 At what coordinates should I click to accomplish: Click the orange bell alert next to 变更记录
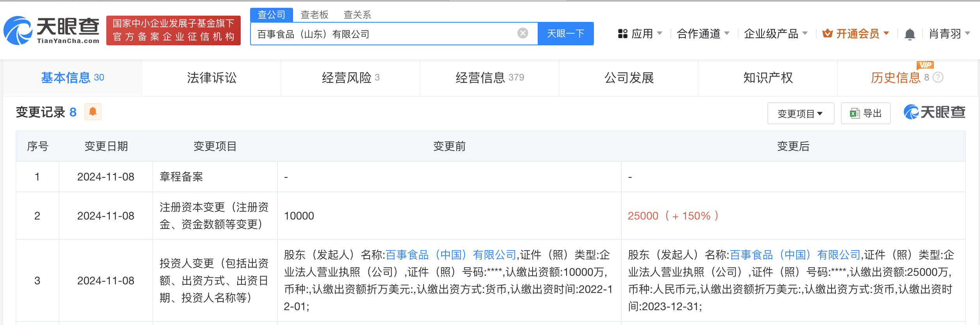(93, 112)
